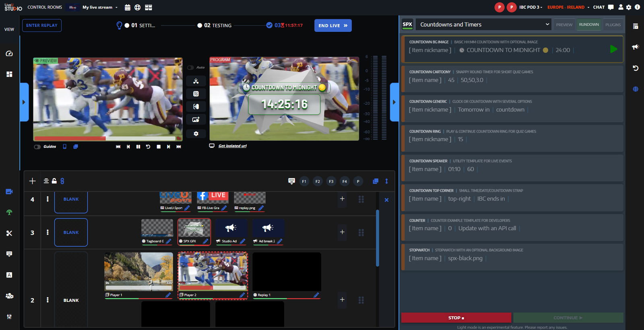The height and width of the screenshot is (330, 644).
Task: Open the captions monitor icon in sidebar
Action: pos(9,254)
